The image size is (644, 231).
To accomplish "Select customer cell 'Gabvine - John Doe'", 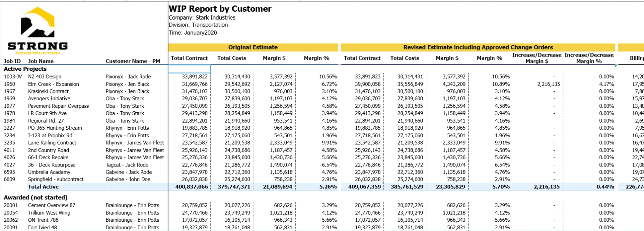I will 128,180.
